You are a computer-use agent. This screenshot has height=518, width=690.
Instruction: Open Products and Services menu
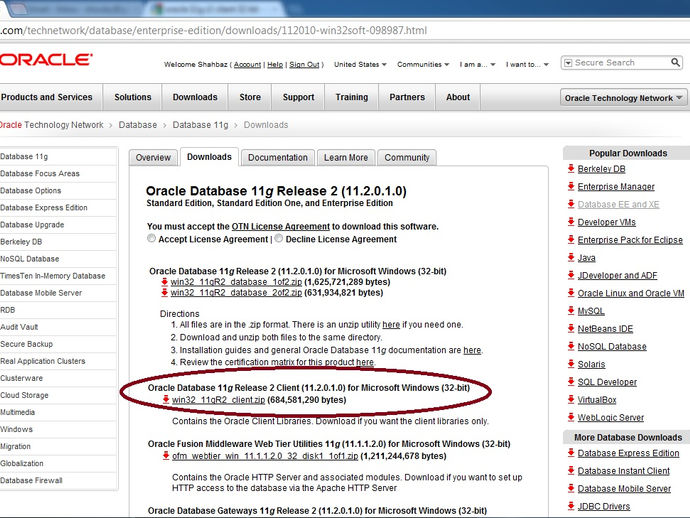point(47,97)
